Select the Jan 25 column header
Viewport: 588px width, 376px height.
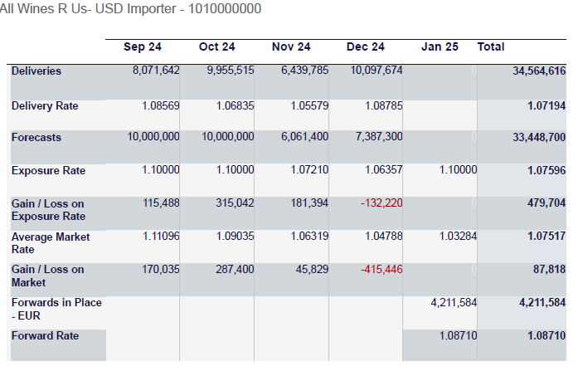pos(440,47)
